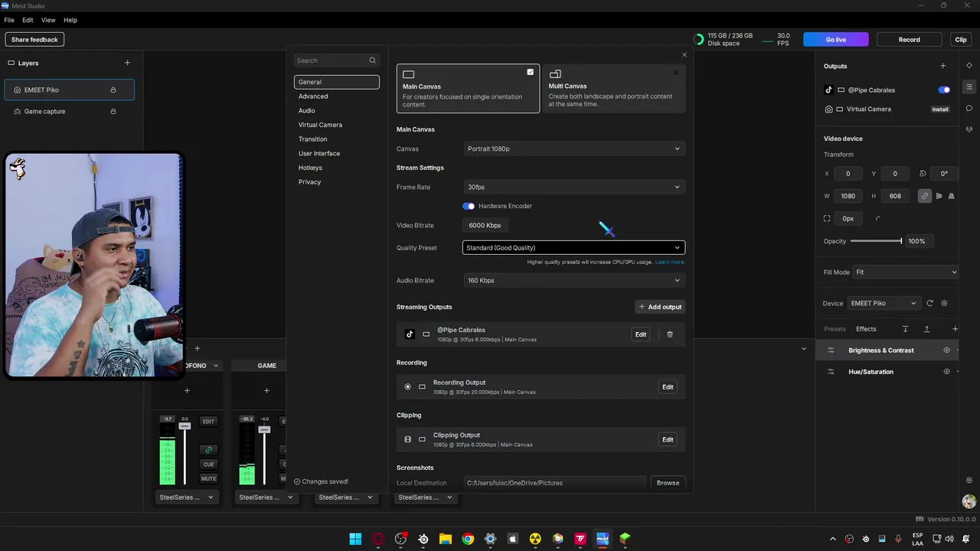The width and height of the screenshot is (980, 551).
Task: Open the chat bubble sidebar icon
Action: pyautogui.click(x=969, y=108)
